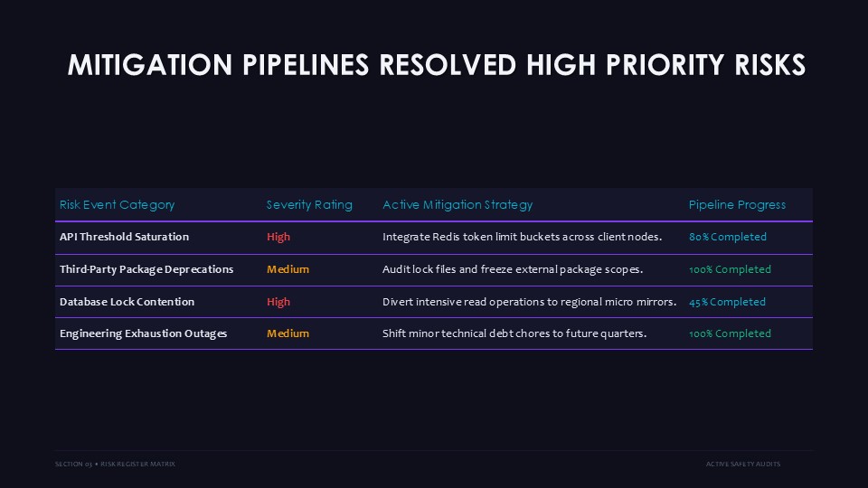Select the slide title about mitigation pipelines
The height and width of the screenshot is (488, 868).
pos(436,65)
